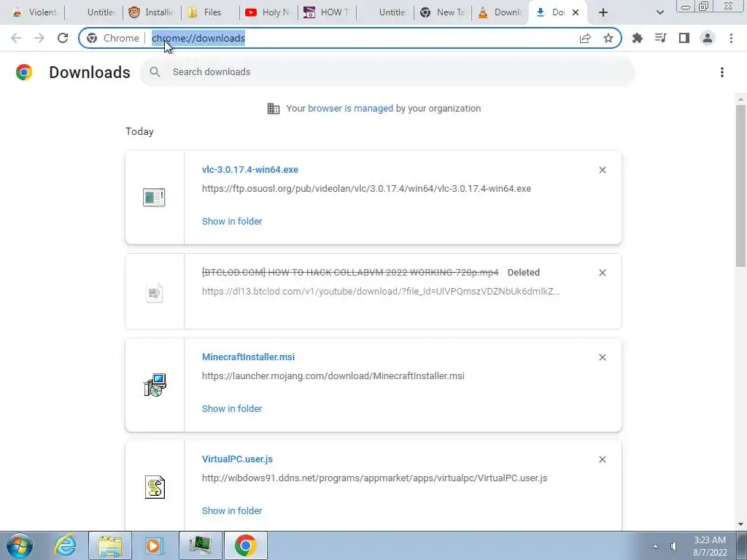This screenshot has width=747, height=560.
Task: Open the volume speaker icon
Action: [x=673, y=546]
